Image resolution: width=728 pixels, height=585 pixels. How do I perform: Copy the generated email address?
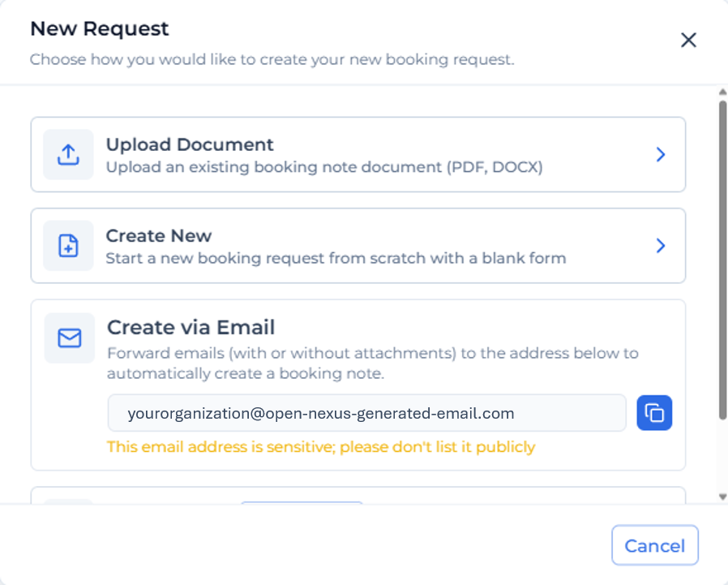(x=654, y=413)
